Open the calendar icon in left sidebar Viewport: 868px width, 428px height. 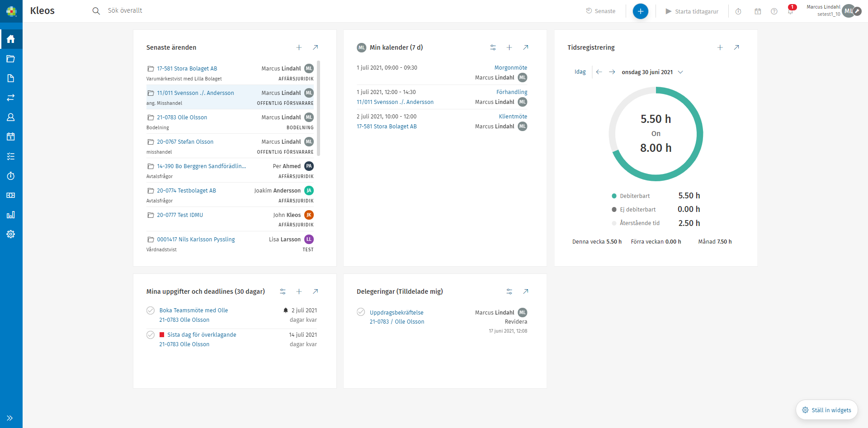point(11,136)
